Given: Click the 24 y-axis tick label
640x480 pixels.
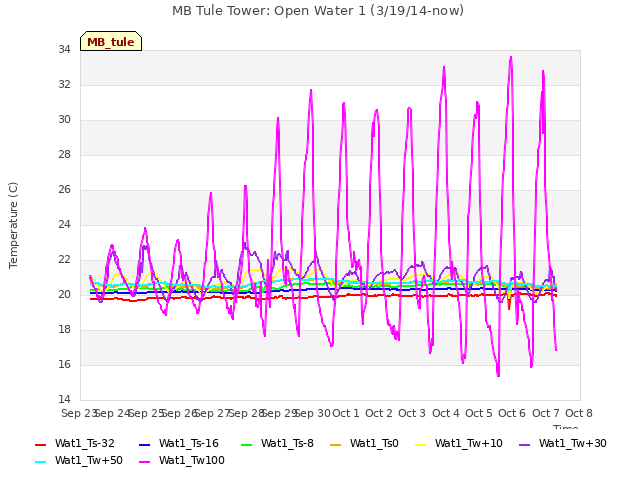Looking at the screenshot, I should point(64,224).
